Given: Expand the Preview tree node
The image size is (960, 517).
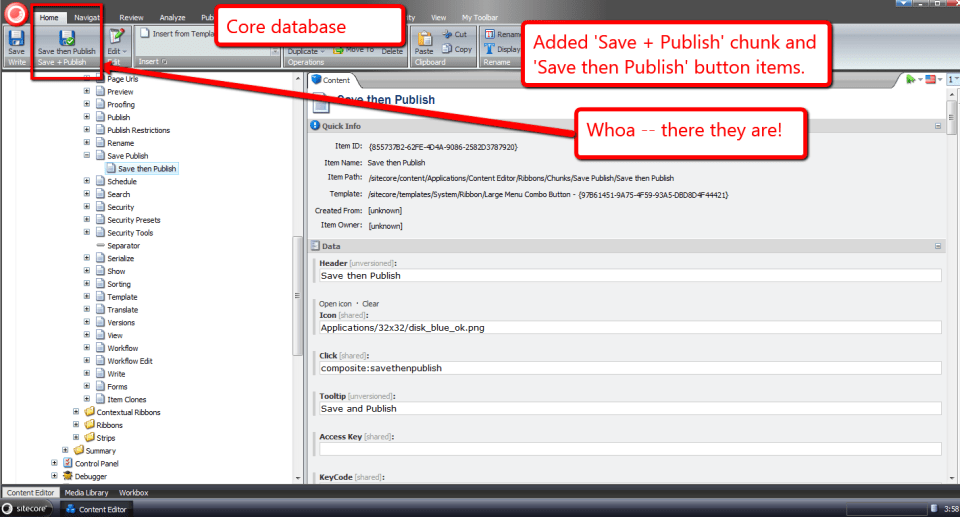Looking at the screenshot, I should point(87,91).
